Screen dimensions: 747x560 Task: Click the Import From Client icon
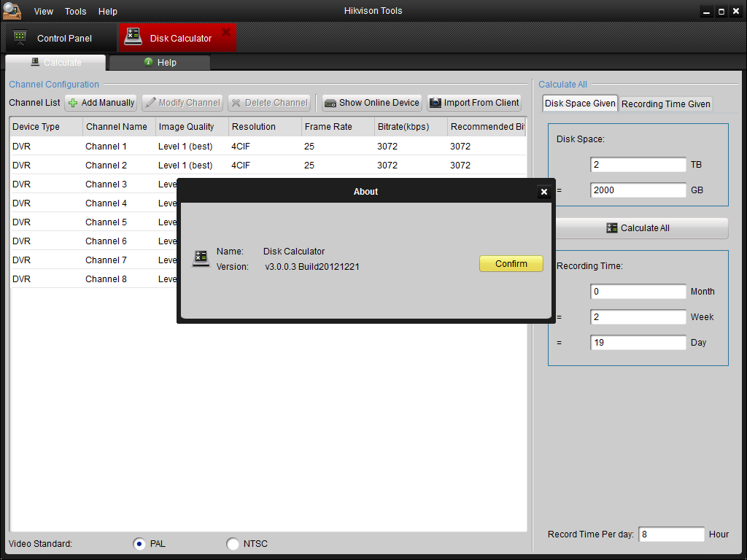tap(436, 102)
